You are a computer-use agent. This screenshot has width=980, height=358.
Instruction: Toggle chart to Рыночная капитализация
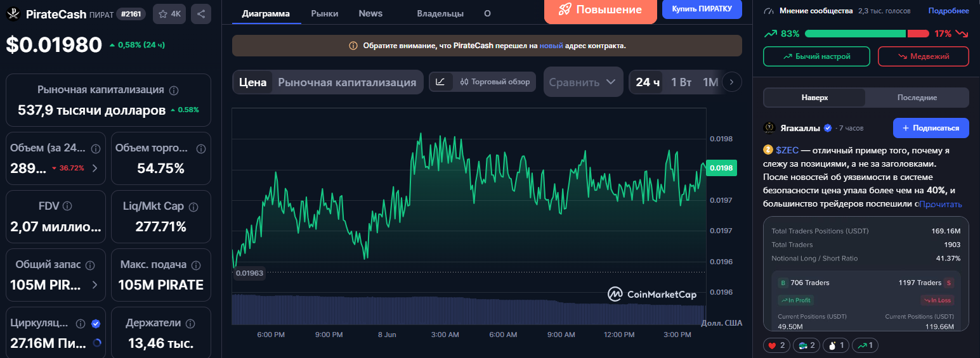(x=347, y=82)
